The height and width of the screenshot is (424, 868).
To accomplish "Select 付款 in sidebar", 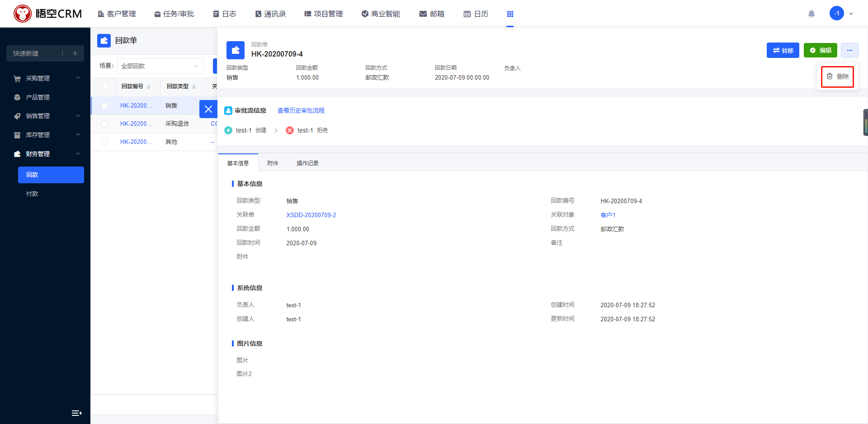I will pos(51,194).
